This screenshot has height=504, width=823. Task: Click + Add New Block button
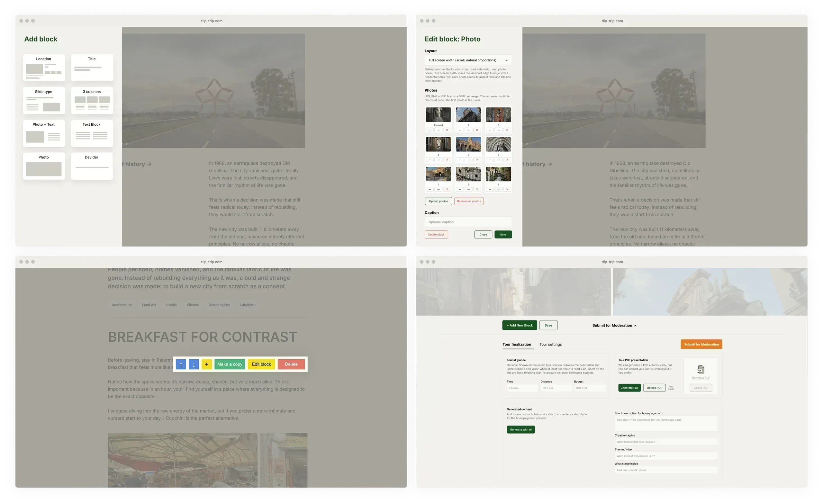520,325
